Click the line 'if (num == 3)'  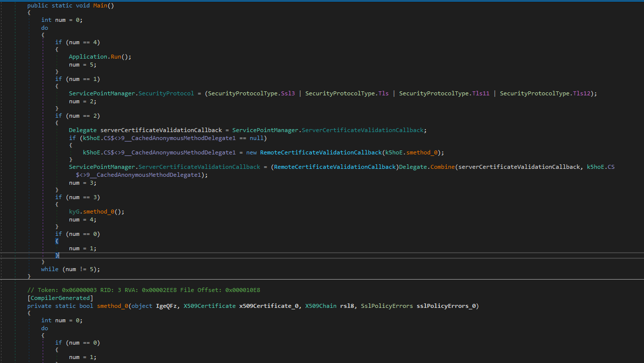pyautogui.click(x=77, y=197)
